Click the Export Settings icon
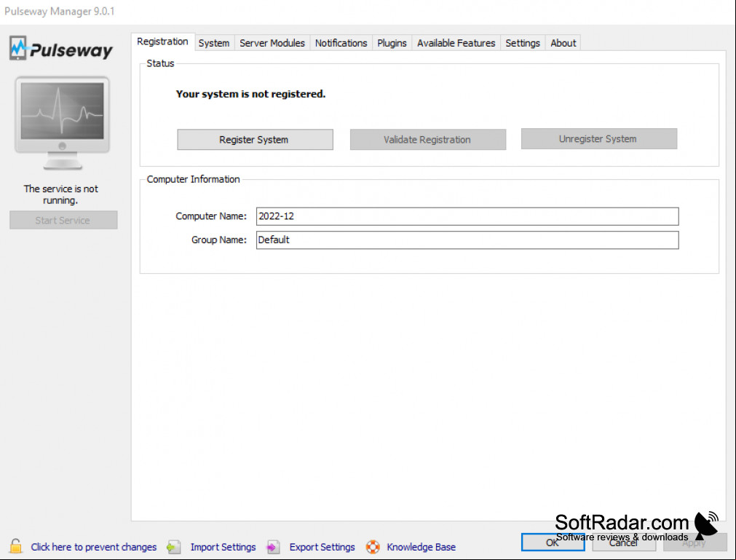 point(273,547)
